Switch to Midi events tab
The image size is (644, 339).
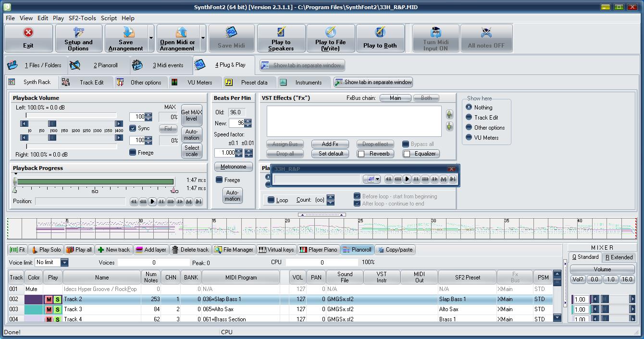click(161, 65)
